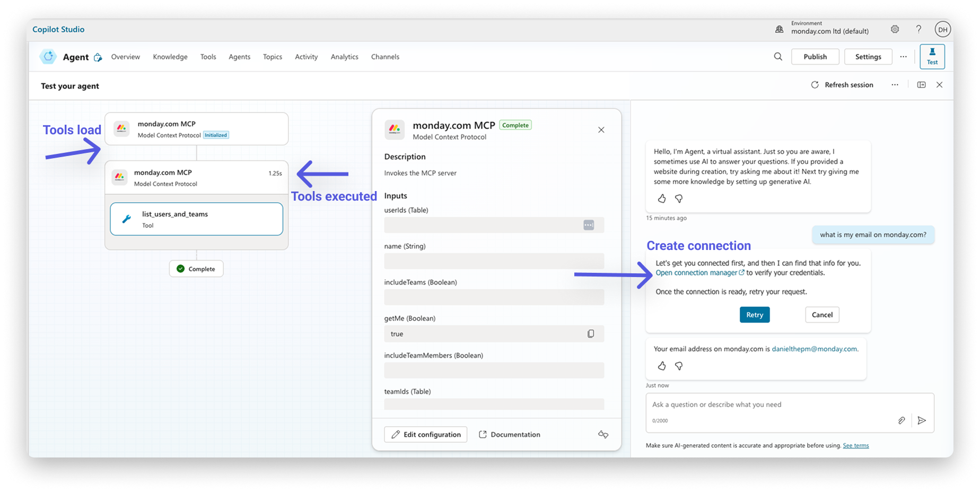This screenshot has height=492, width=980.
Task: Click 'Invokes the MCP server' description text
Action: point(421,173)
